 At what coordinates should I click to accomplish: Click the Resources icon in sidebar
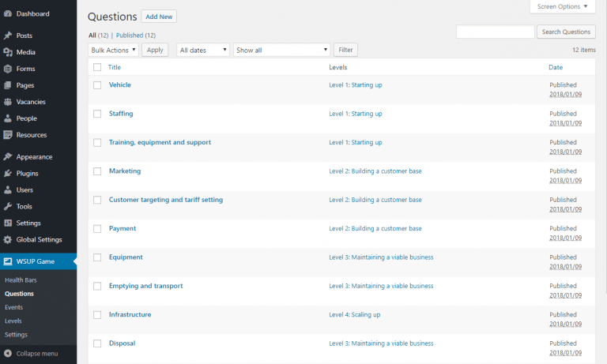8,135
